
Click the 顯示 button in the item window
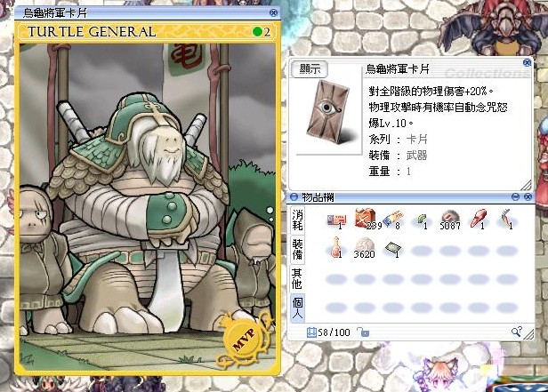tap(310, 69)
